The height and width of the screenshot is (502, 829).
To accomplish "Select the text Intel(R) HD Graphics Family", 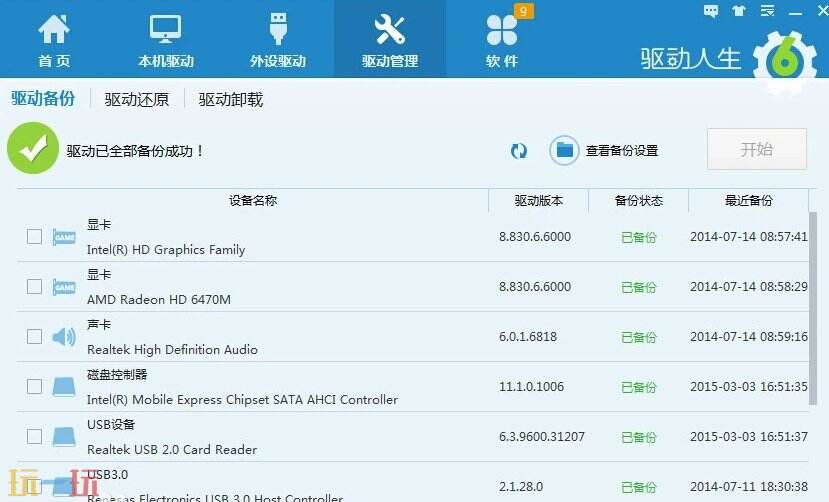I will tap(166, 249).
